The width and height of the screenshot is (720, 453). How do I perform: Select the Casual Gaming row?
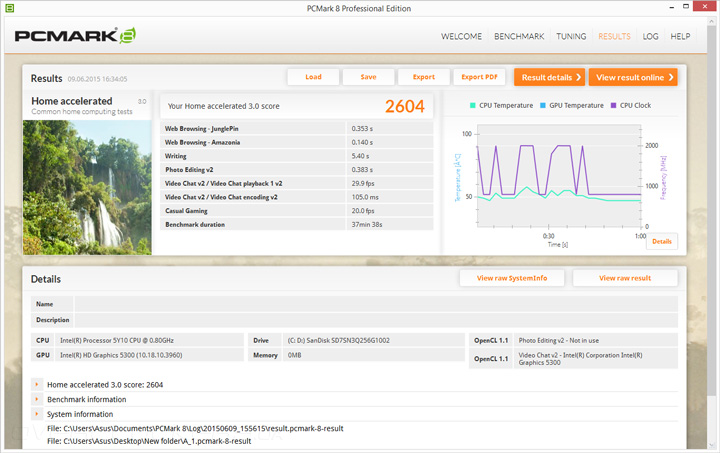click(297, 211)
